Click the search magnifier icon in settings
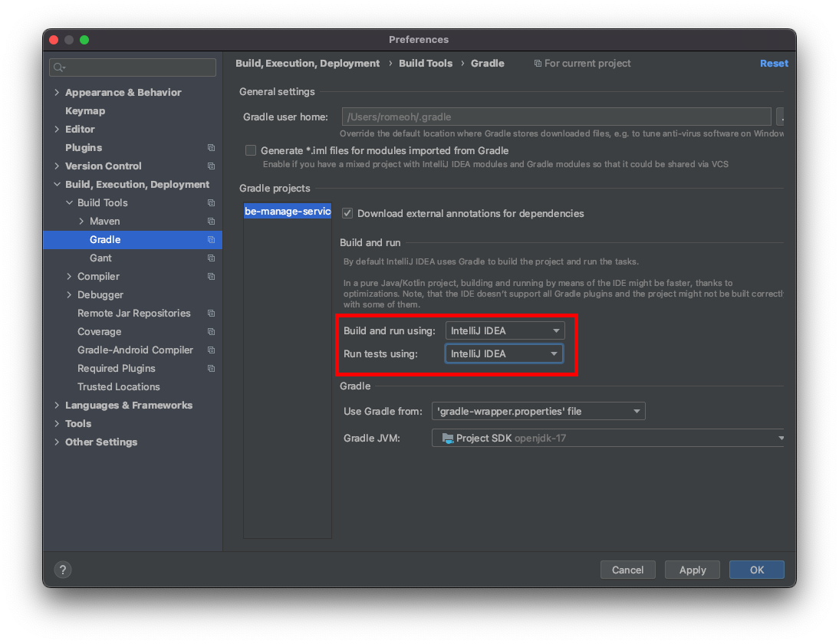839x644 pixels. [59, 67]
